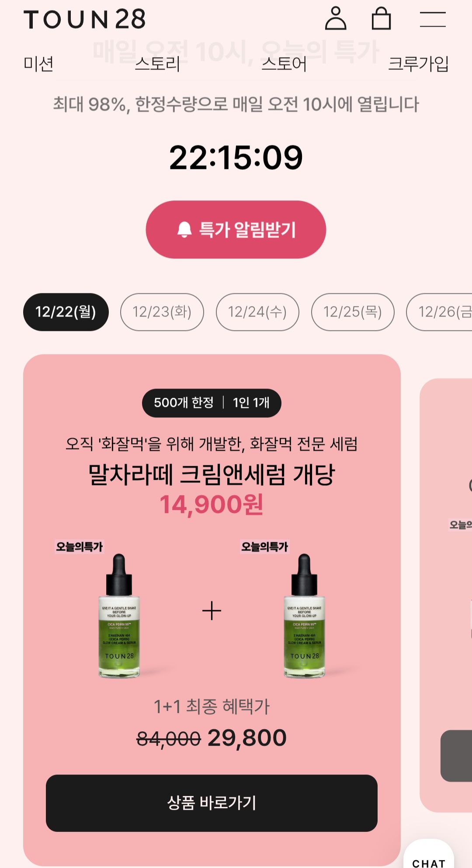This screenshot has width=472, height=868.
Task: Open the hamburger menu icon
Action: (433, 19)
